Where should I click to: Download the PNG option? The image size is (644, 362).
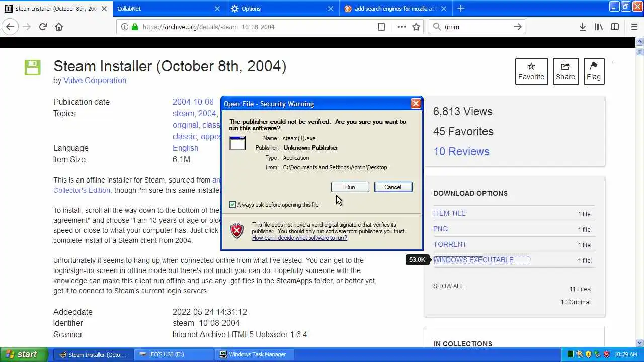click(440, 229)
